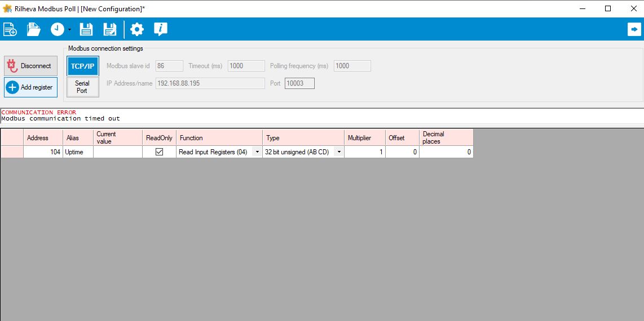
Task: Click the arrow icon at toolbar right
Action: (x=634, y=29)
